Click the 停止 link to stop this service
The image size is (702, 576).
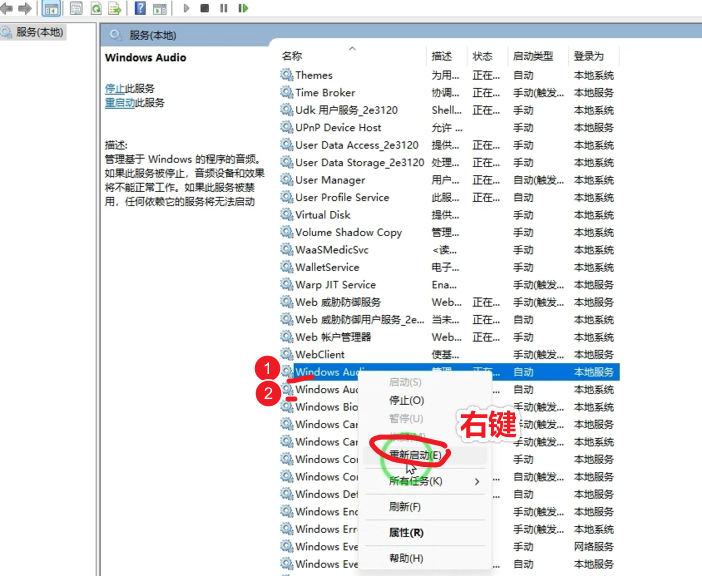[115, 89]
